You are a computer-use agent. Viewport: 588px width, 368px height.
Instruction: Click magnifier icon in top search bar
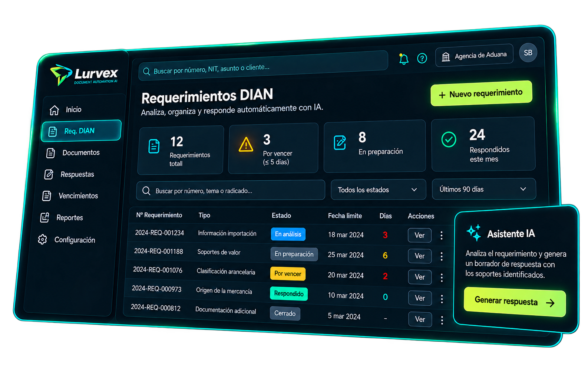point(146,71)
